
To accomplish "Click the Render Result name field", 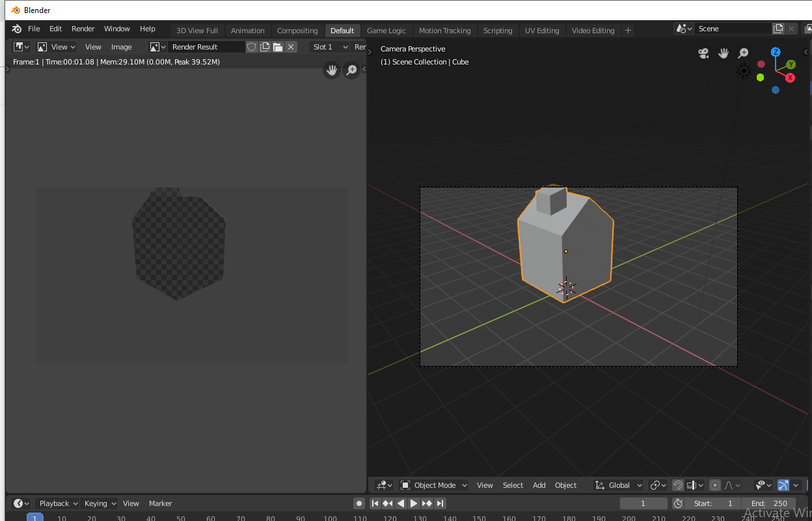I will click(206, 47).
